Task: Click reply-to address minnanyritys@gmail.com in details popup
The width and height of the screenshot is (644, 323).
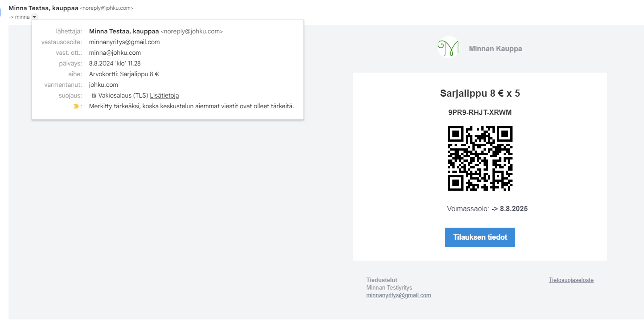Action: click(124, 42)
